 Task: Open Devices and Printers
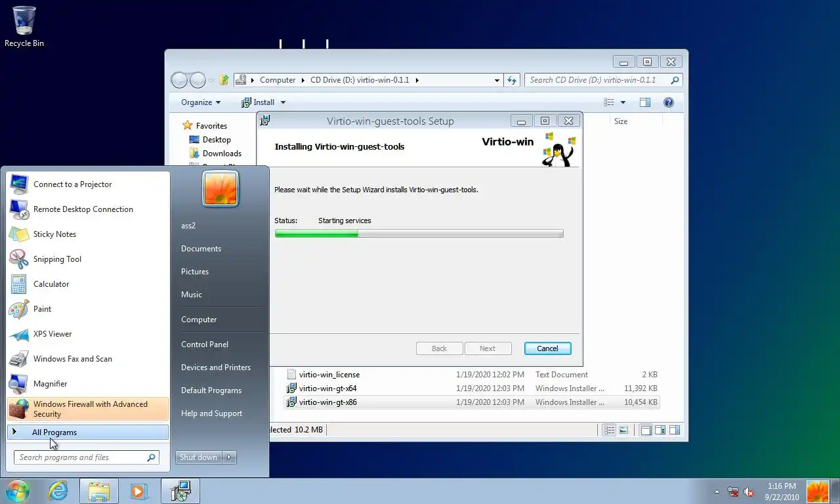pos(216,367)
